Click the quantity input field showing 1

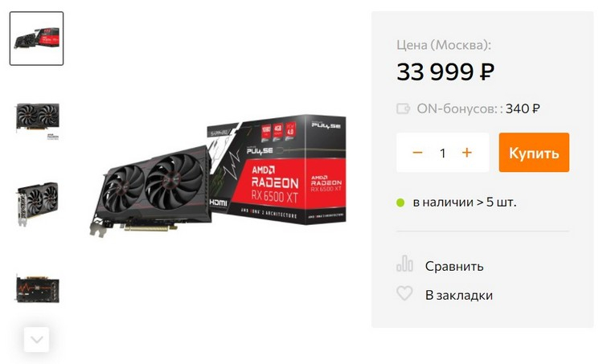[443, 153]
